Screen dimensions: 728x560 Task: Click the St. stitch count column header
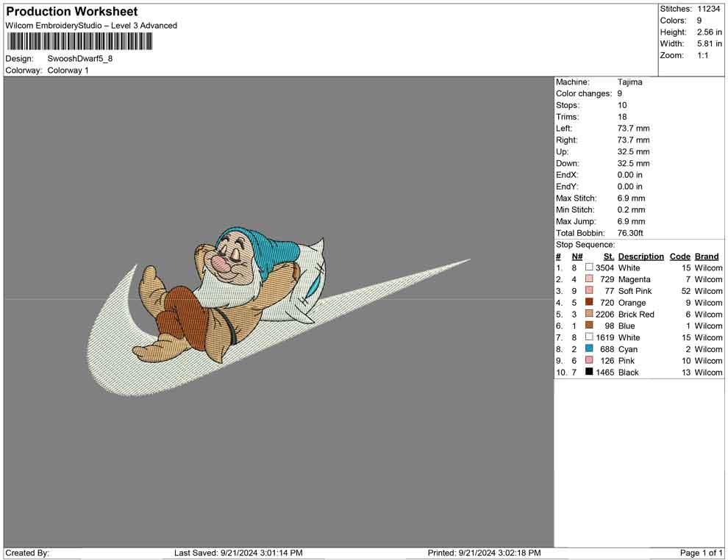(608, 256)
